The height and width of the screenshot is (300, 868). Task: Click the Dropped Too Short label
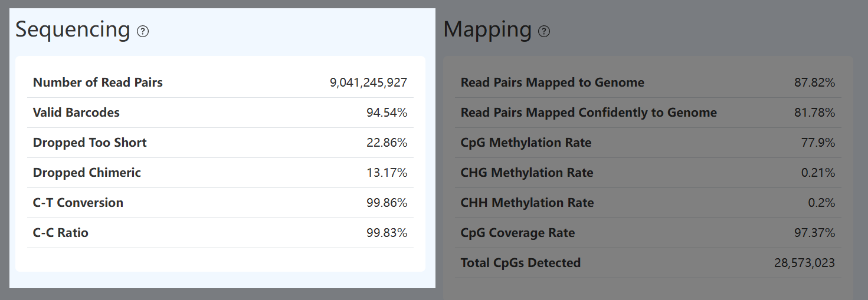tap(90, 143)
